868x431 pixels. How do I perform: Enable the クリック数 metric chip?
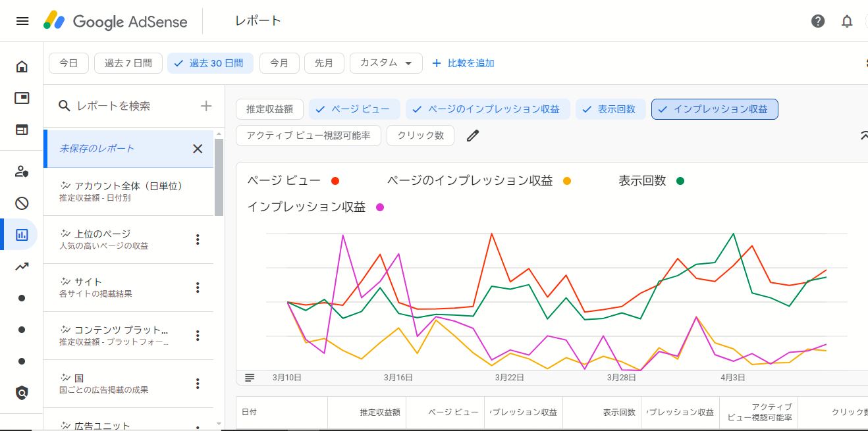point(420,136)
